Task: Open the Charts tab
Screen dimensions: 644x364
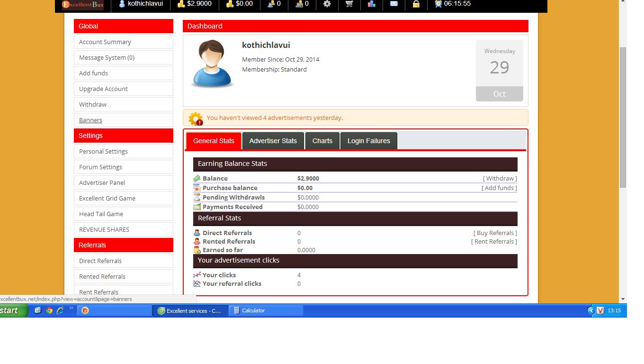Action: (x=322, y=141)
